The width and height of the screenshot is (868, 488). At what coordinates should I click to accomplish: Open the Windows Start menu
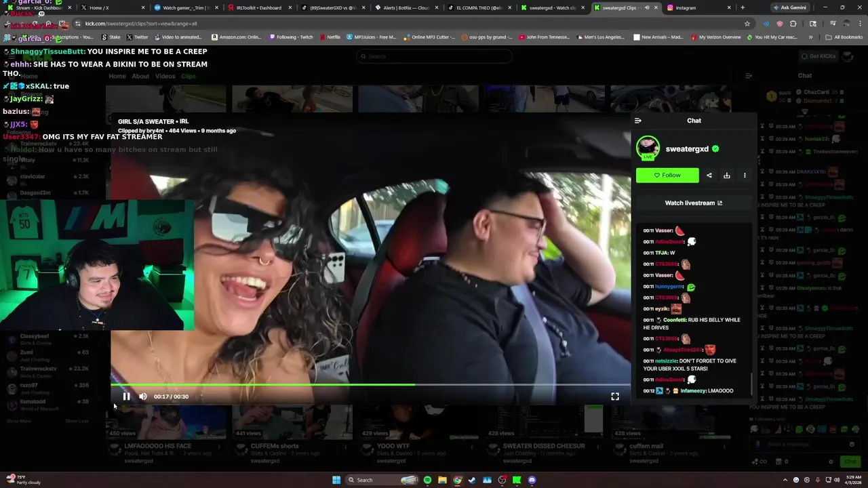pyautogui.click(x=336, y=480)
